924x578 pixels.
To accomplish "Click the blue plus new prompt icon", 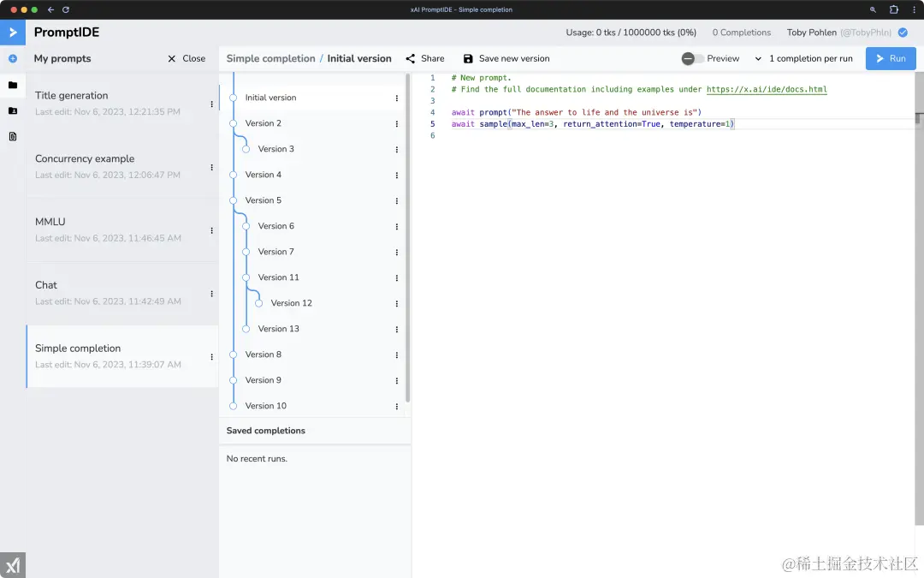I will (12, 58).
